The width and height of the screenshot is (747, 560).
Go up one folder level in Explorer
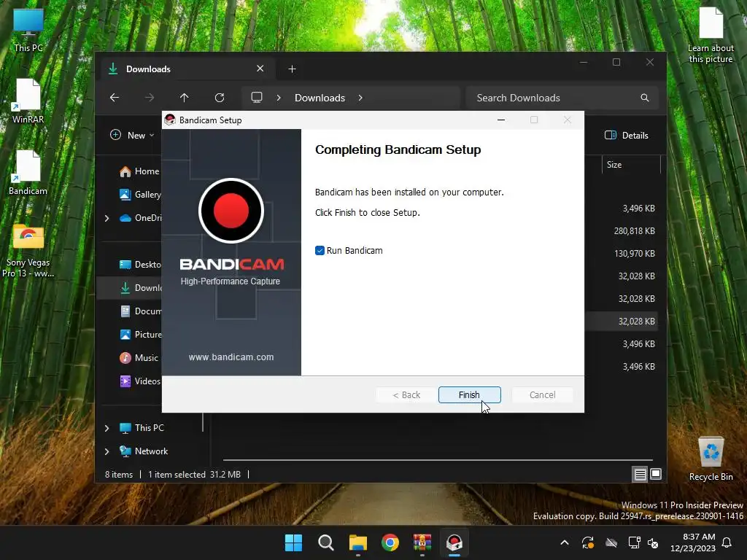(185, 98)
